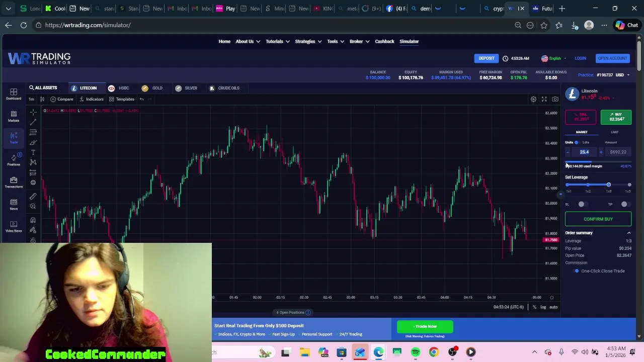Select the zoom-in magnifier tool

[x=33, y=206]
